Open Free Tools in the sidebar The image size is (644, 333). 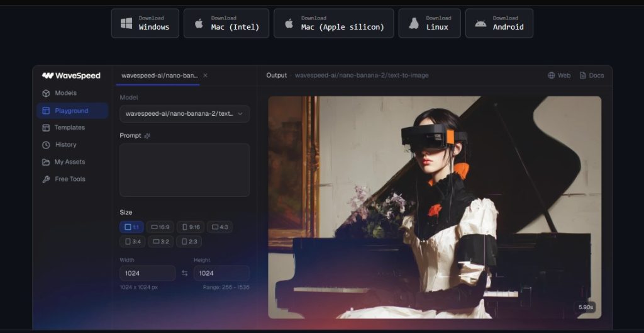72,179
